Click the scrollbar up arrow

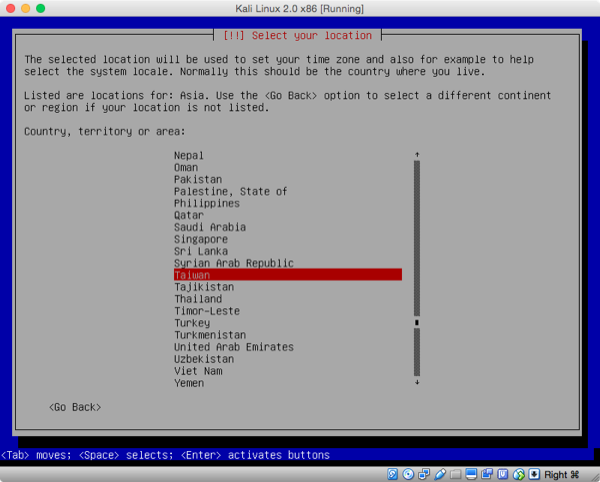417,155
